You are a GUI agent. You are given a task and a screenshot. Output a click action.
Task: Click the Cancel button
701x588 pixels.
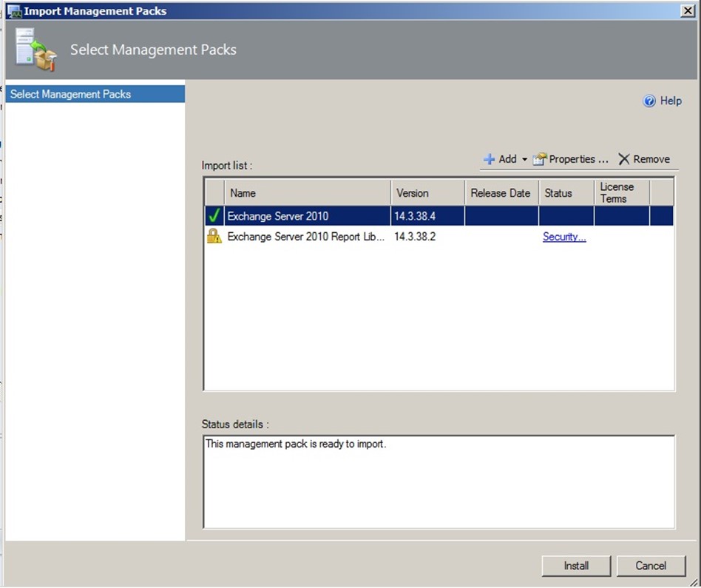(x=651, y=566)
